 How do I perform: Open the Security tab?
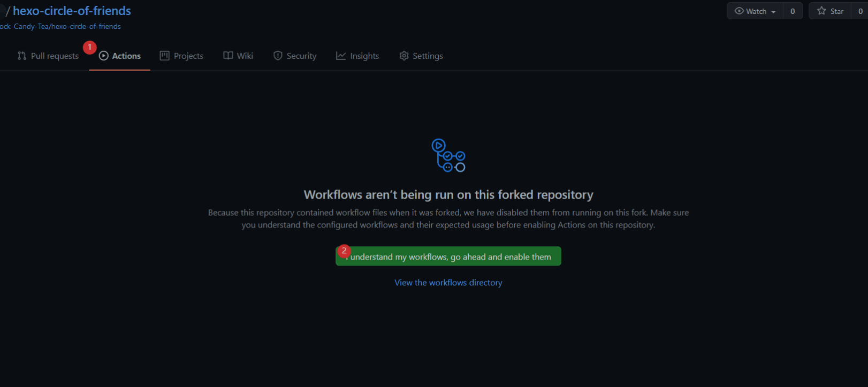[x=295, y=56]
